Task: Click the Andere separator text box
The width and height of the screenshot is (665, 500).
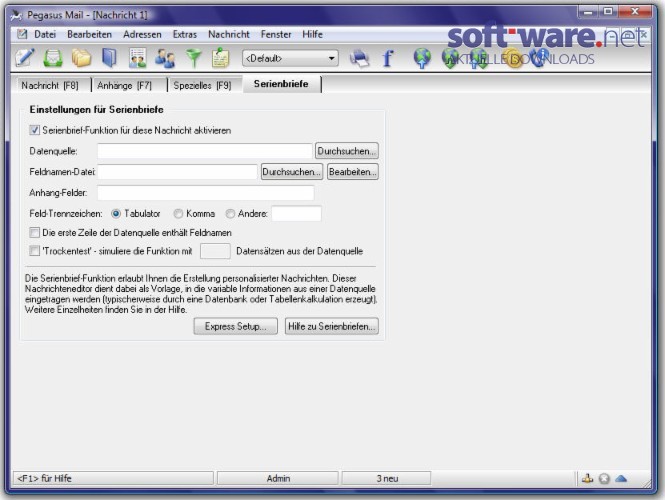Action: [x=296, y=213]
